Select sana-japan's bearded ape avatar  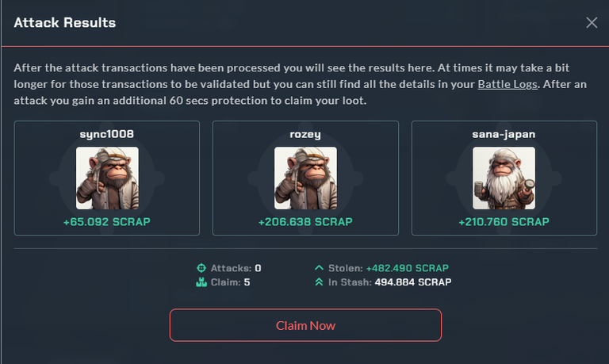tap(504, 178)
